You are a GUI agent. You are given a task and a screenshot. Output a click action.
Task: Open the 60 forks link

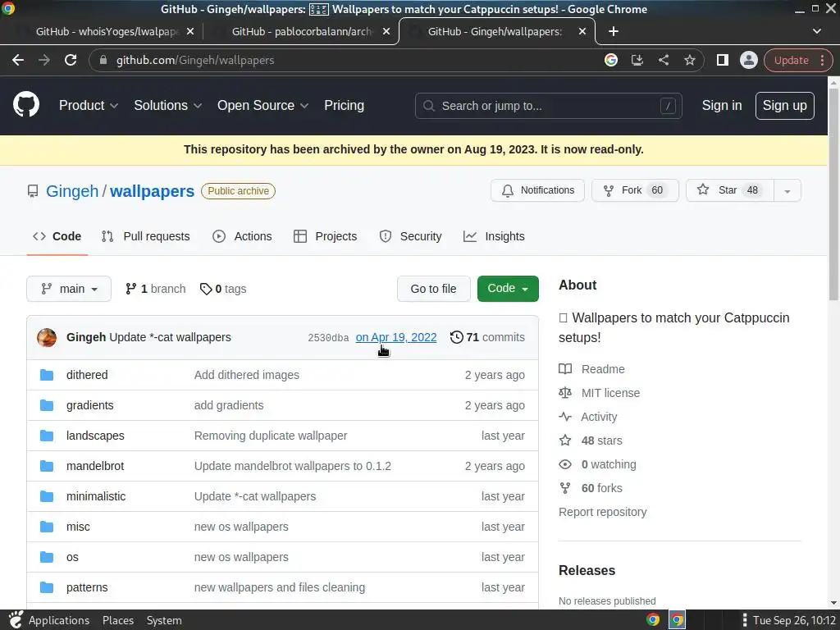(x=591, y=488)
